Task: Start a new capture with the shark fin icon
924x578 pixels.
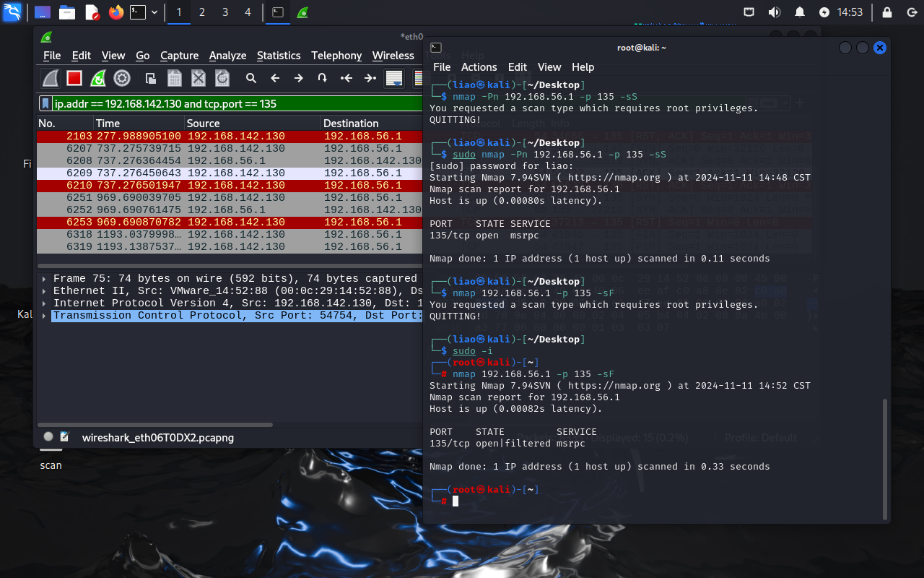Action: [51, 78]
